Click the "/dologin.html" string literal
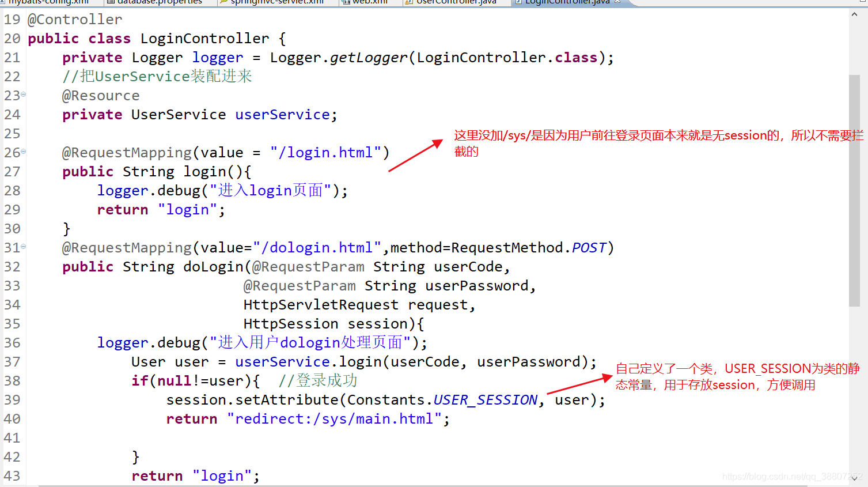Image resolution: width=868 pixels, height=487 pixels. point(317,248)
